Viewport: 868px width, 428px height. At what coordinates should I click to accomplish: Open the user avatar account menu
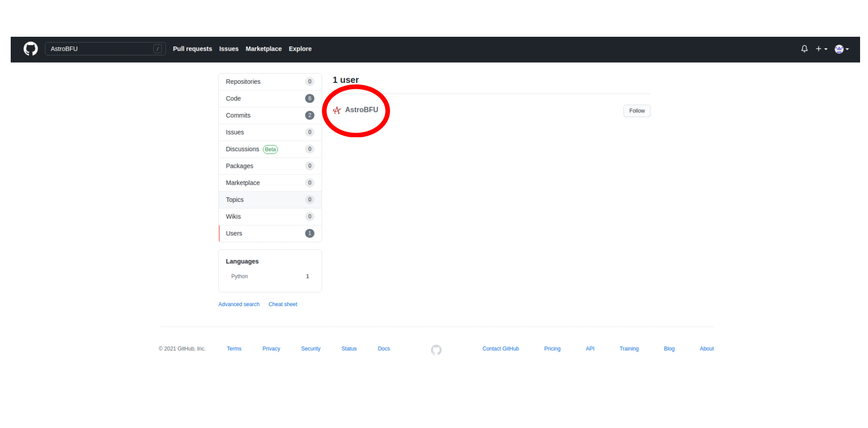841,49
